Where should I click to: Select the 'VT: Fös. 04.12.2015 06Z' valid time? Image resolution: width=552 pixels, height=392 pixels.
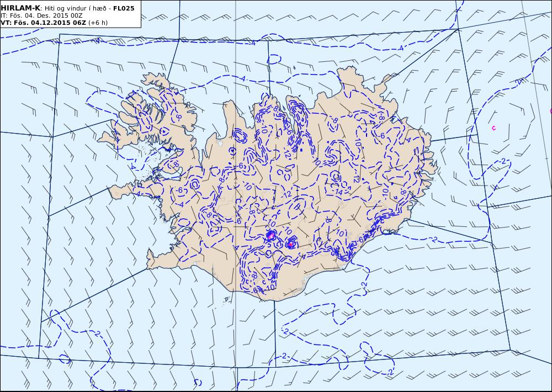click(x=43, y=23)
